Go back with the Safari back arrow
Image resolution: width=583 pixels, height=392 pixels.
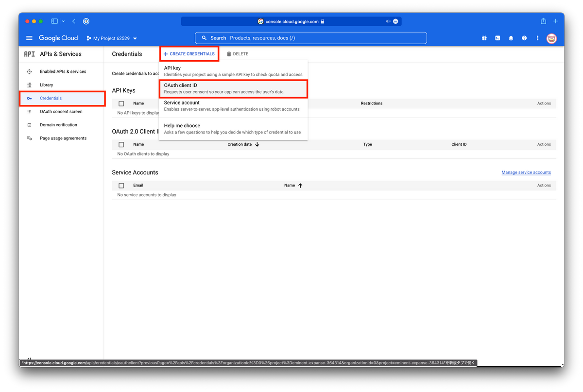pyautogui.click(x=74, y=21)
